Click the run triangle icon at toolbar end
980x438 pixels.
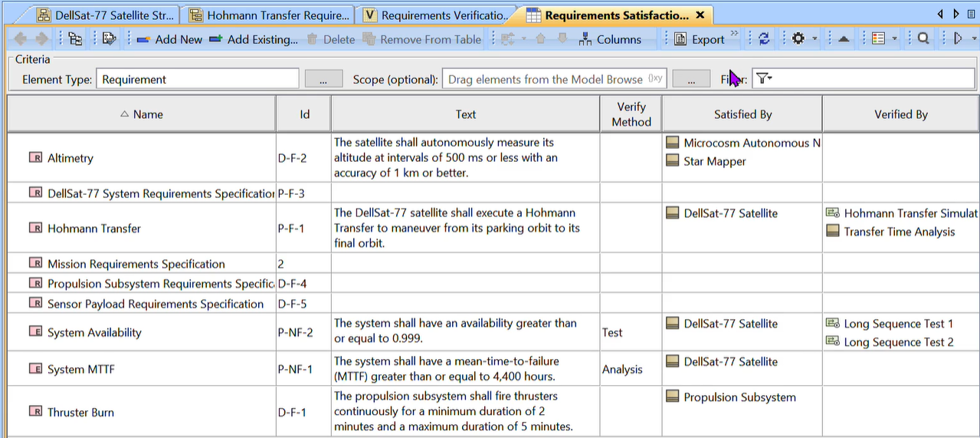click(958, 39)
